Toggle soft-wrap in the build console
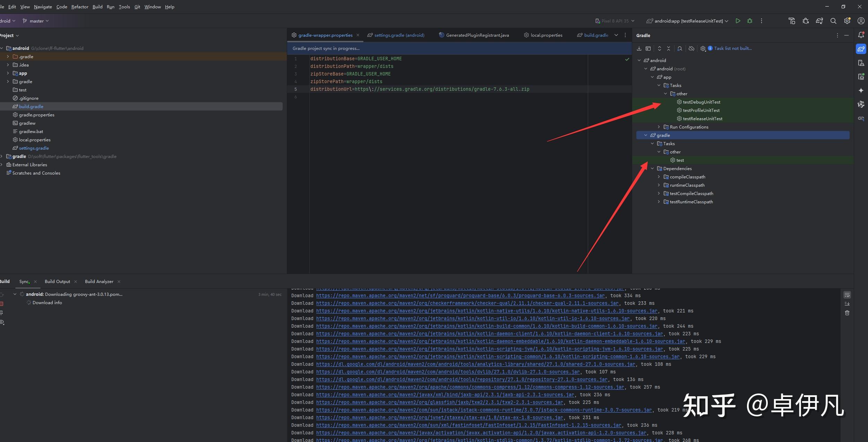Image resolution: width=868 pixels, height=442 pixels. (x=848, y=295)
